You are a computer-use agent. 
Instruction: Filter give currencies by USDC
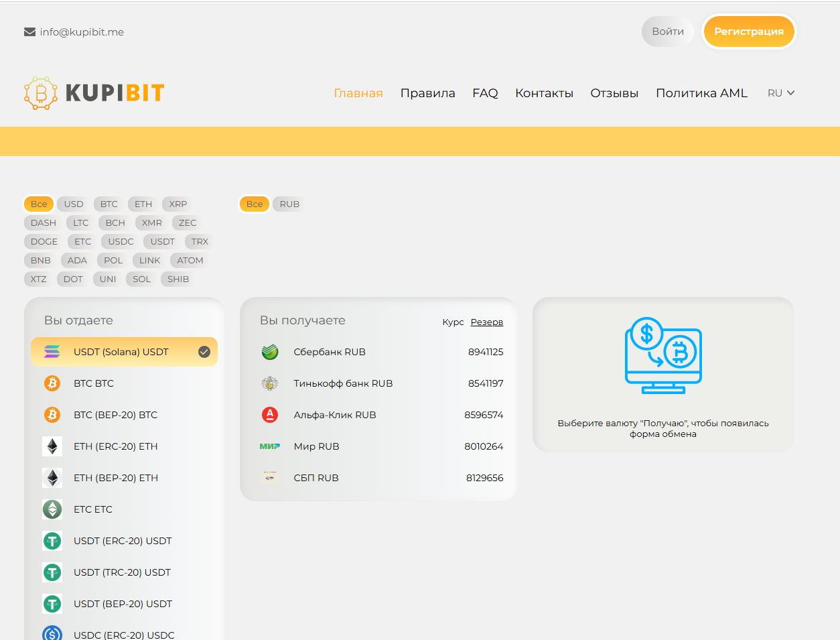click(x=121, y=242)
